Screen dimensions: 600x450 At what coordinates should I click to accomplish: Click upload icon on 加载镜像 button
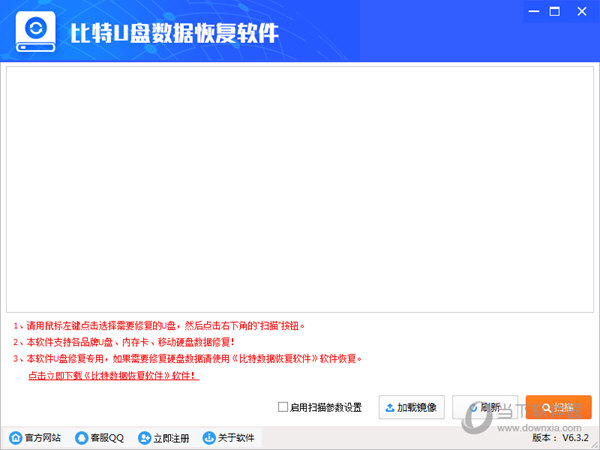coord(390,408)
